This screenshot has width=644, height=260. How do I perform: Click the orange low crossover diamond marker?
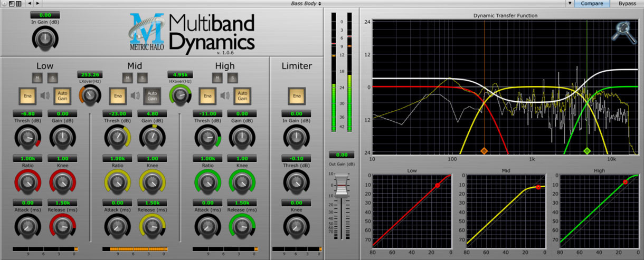click(x=484, y=151)
